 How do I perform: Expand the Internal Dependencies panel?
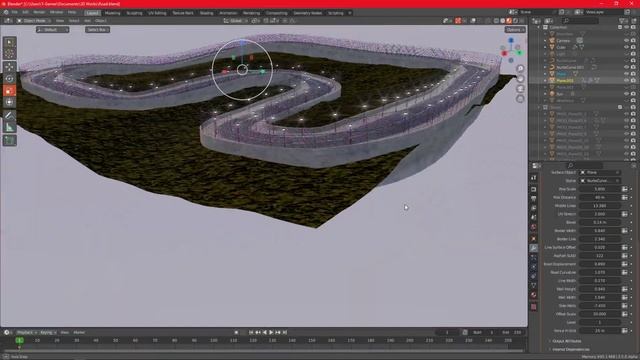[571, 349]
